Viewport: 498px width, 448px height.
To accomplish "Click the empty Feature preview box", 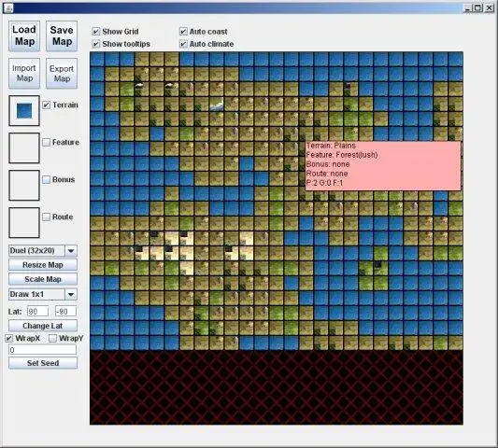I will 24,148.
